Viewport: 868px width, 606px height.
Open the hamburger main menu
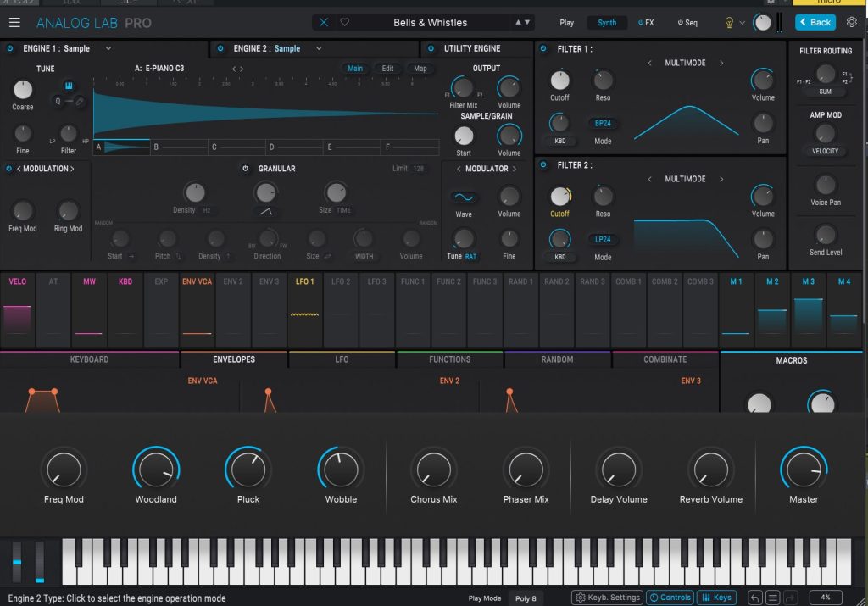[x=14, y=23]
